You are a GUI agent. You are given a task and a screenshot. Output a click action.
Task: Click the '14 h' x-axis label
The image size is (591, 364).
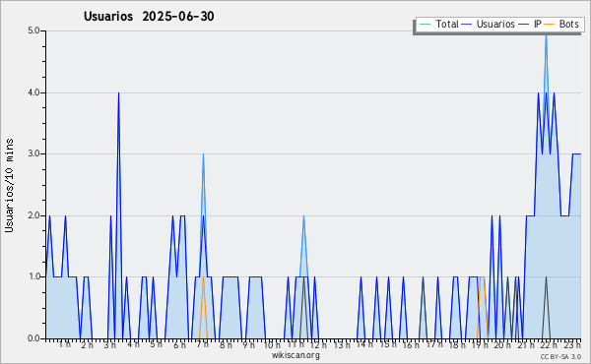364,344
